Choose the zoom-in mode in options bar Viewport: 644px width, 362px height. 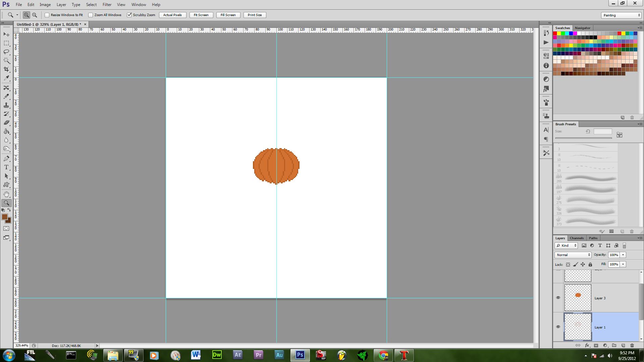[x=26, y=15]
